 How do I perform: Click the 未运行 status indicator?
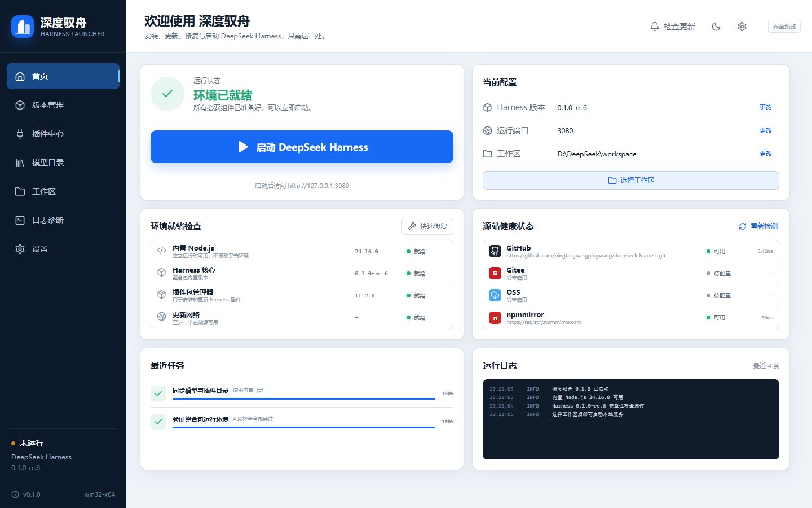point(27,443)
